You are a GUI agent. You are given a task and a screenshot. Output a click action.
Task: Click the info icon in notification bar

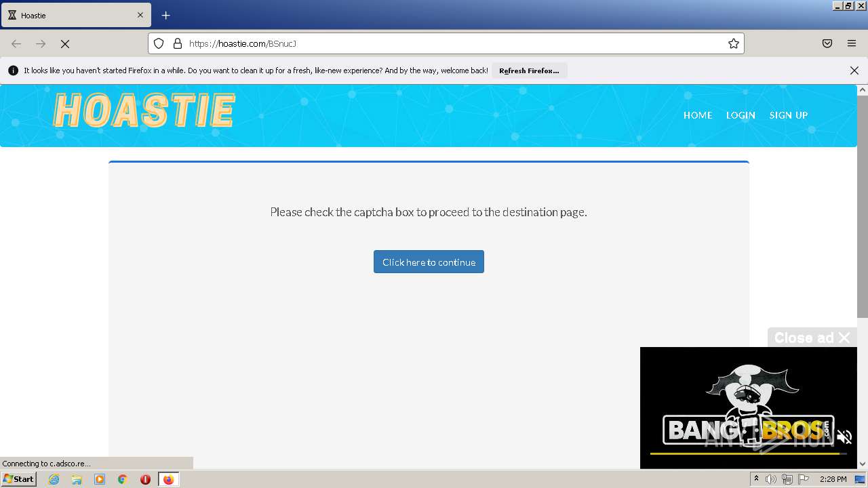13,70
